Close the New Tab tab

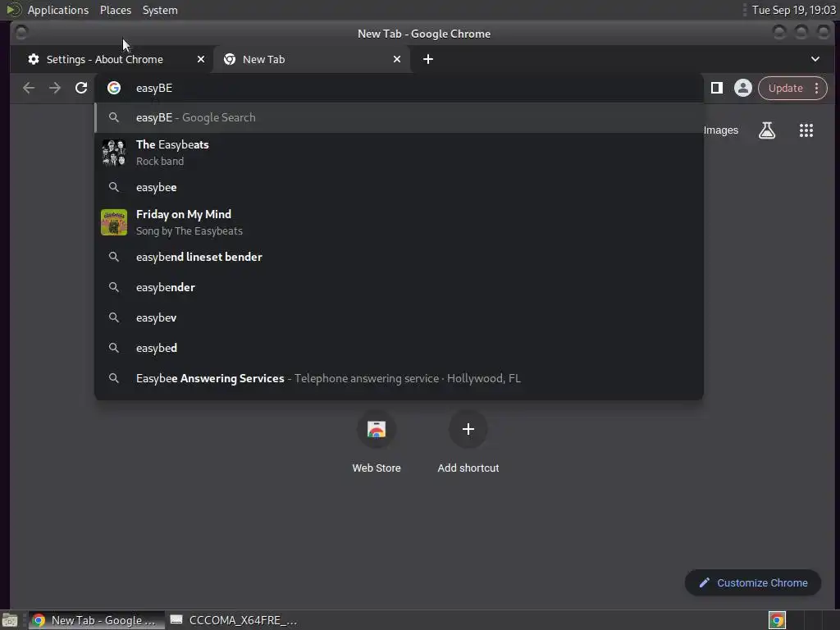tap(397, 59)
